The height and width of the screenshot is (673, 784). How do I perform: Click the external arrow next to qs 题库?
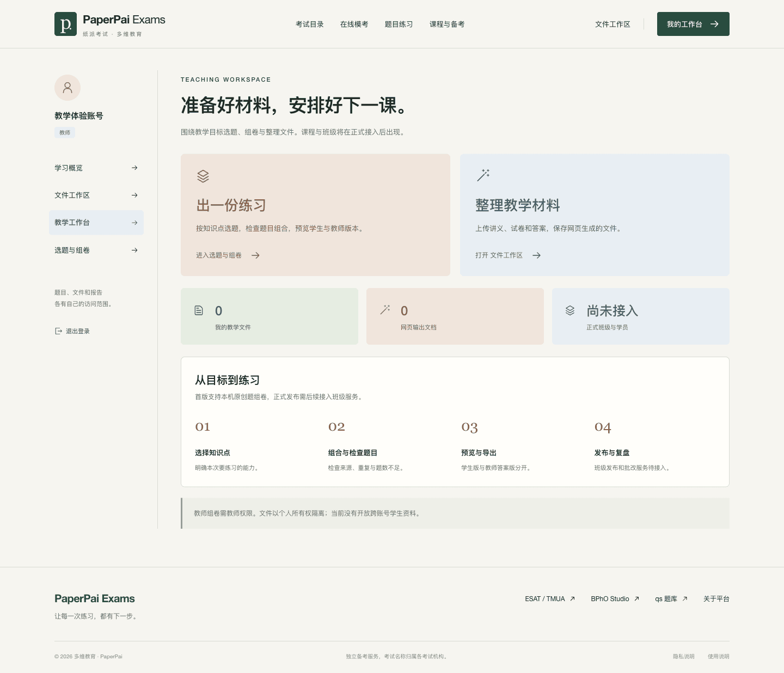[685, 599]
